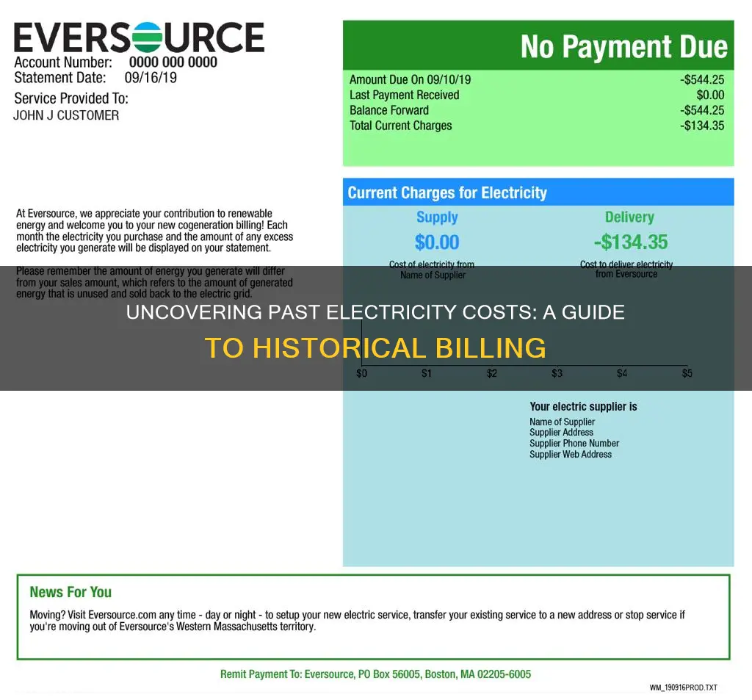Select the account number 0000 000 0000
Image resolution: width=752 pixels, height=700 pixels.
(173, 62)
